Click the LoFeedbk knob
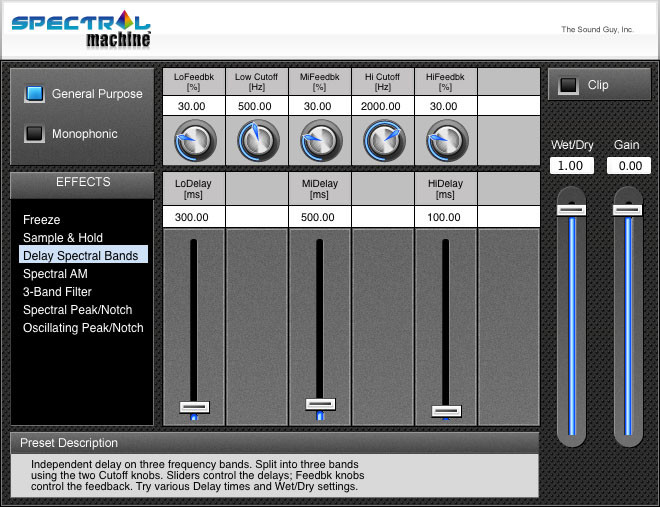This screenshot has width=660, height=507. (195, 141)
